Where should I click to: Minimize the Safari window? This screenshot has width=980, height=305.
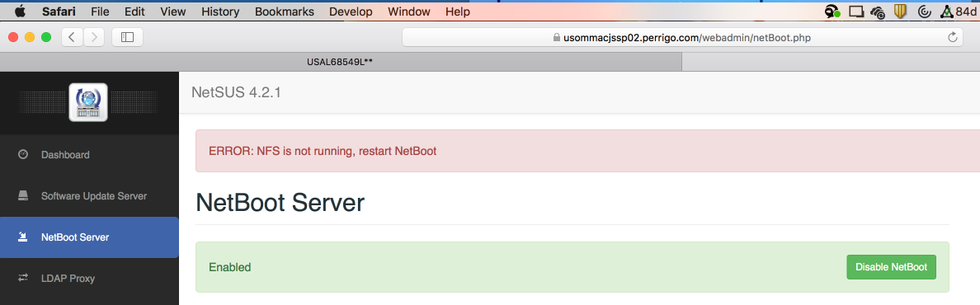30,37
